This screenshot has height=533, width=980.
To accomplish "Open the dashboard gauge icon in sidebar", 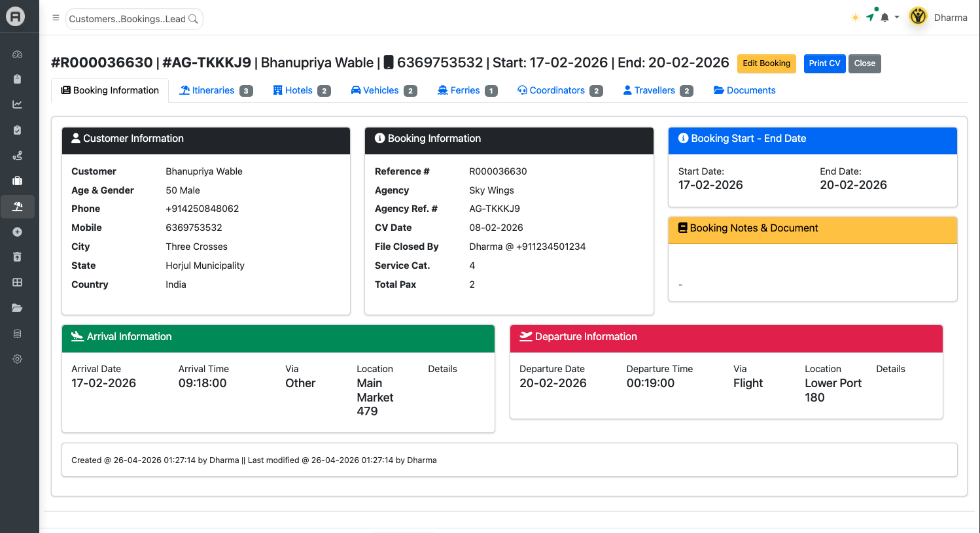I will [x=18, y=54].
